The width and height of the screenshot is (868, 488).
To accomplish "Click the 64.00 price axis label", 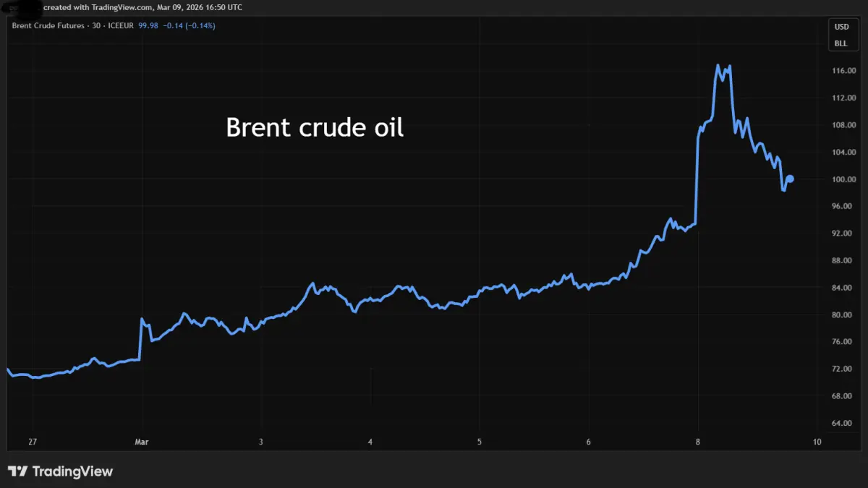I will [x=844, y=424].
